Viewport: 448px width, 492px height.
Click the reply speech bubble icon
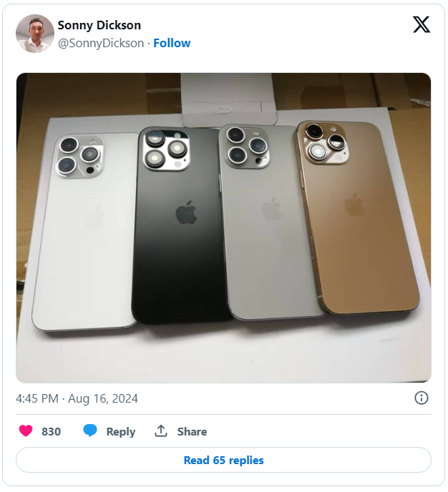[90, 431]
